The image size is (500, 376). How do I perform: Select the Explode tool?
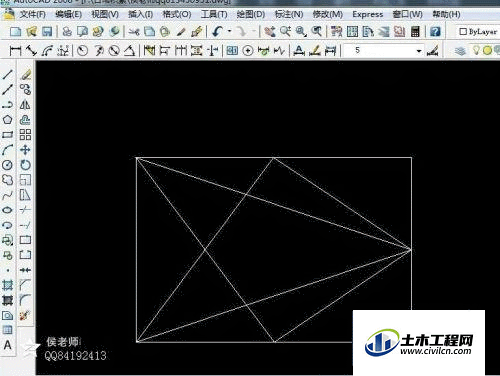coord(25,315)
